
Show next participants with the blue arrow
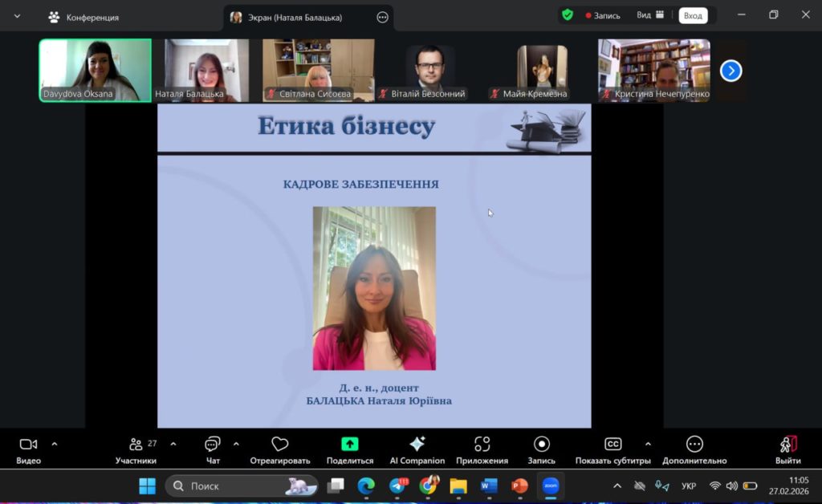pos(730,71)
